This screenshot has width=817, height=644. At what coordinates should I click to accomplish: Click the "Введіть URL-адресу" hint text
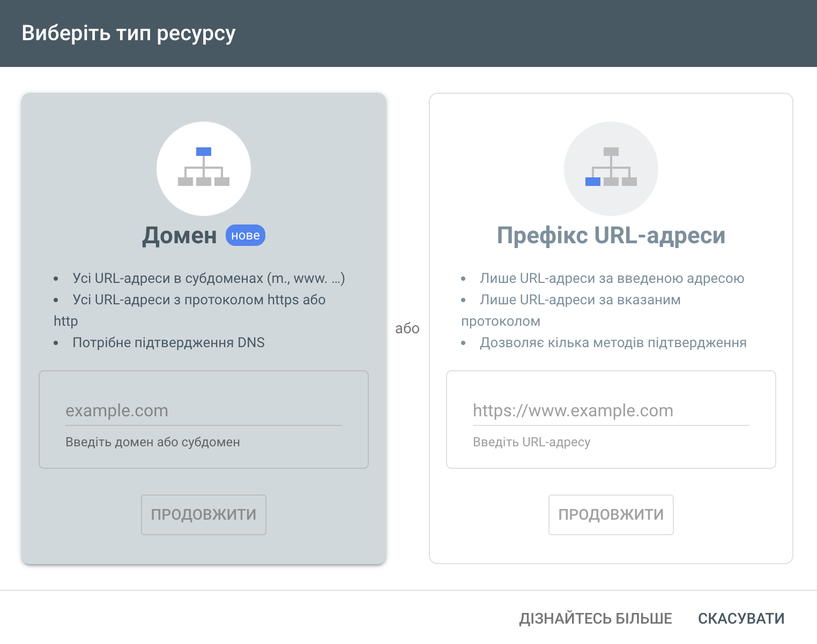pyautogui.click(x=531, y=443)
